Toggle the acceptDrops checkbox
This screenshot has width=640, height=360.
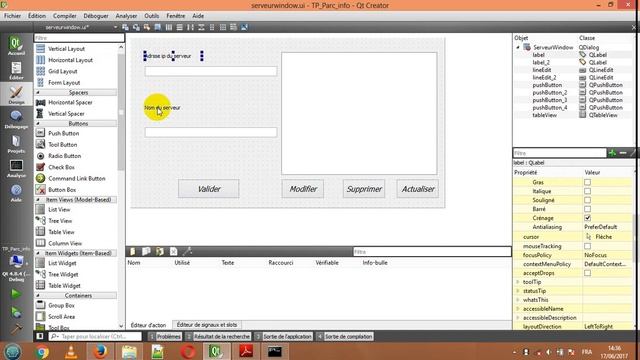(587, 273)
